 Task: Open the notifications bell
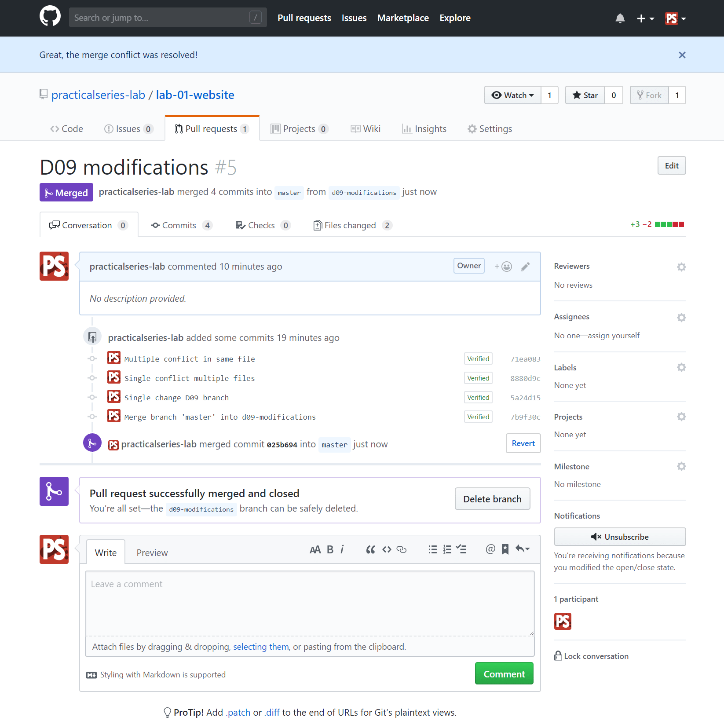pyautogui.click(x=620, y=18)
